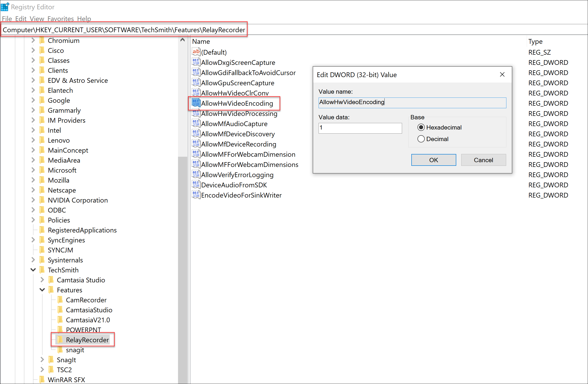Click the Name column header
Viewport: 588px width, 384px height.
click(x=201, y=41)
